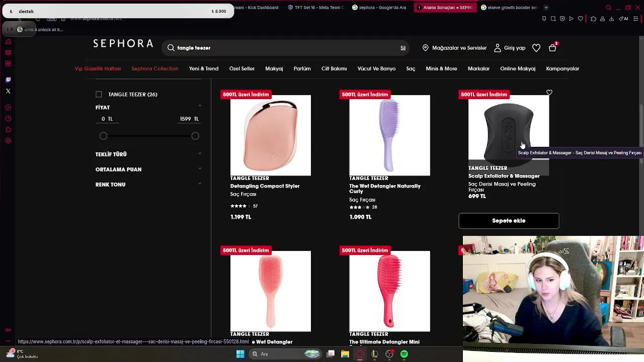Open Yeni & Trend menu category
This screenshot has height=362, width=644.
pyautogui.click(x=204, y=68)
